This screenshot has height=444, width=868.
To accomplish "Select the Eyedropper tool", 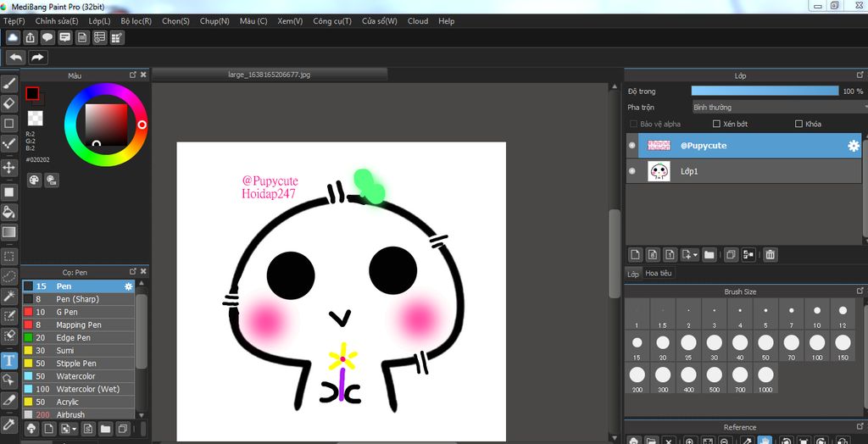I will [x=9, y=425].
